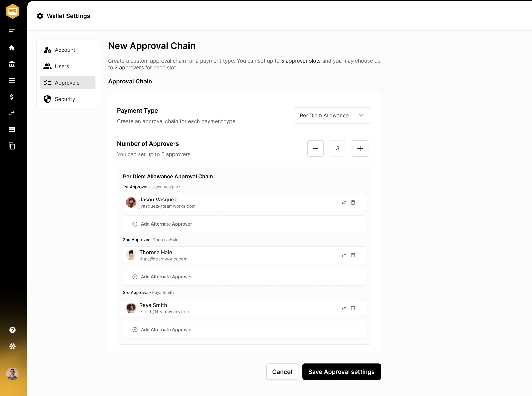
Task: Click the approvers count field showing 3
Action: (338, 148)
